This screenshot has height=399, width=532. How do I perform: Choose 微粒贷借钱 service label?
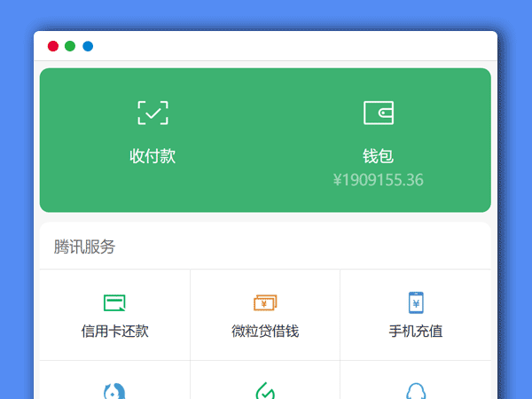click(x=265, y=332)
